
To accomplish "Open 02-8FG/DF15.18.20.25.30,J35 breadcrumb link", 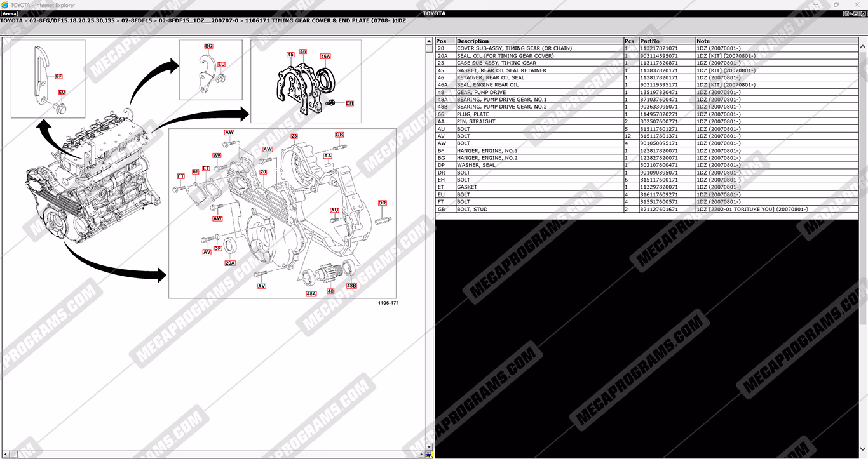I will tap(72, 21).
